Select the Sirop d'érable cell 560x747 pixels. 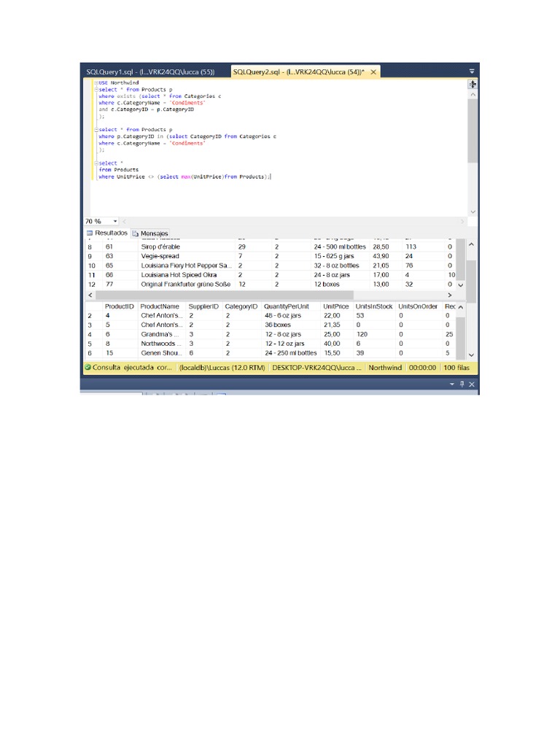[x=160, y=247]
